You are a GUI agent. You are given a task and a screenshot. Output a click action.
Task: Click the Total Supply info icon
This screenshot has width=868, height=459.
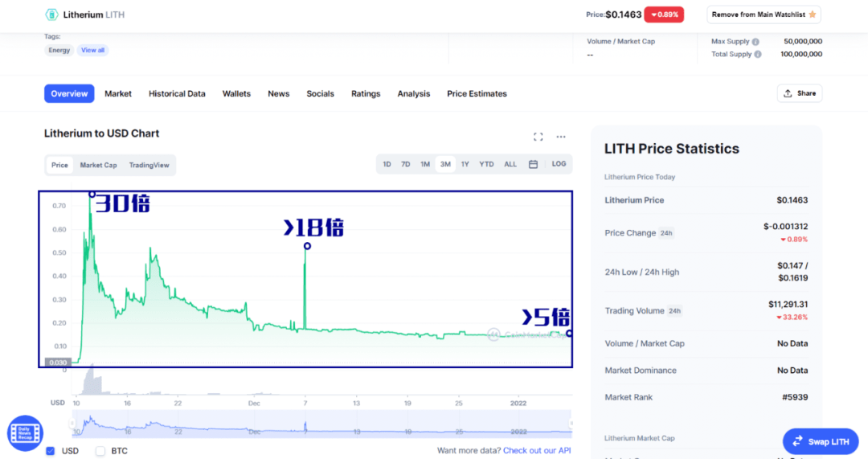click(758, 55)
